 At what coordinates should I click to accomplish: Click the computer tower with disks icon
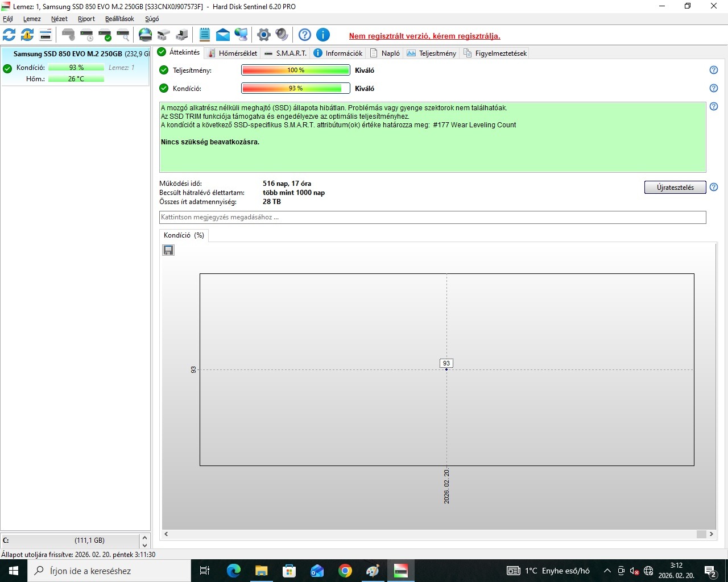[182, 35]
